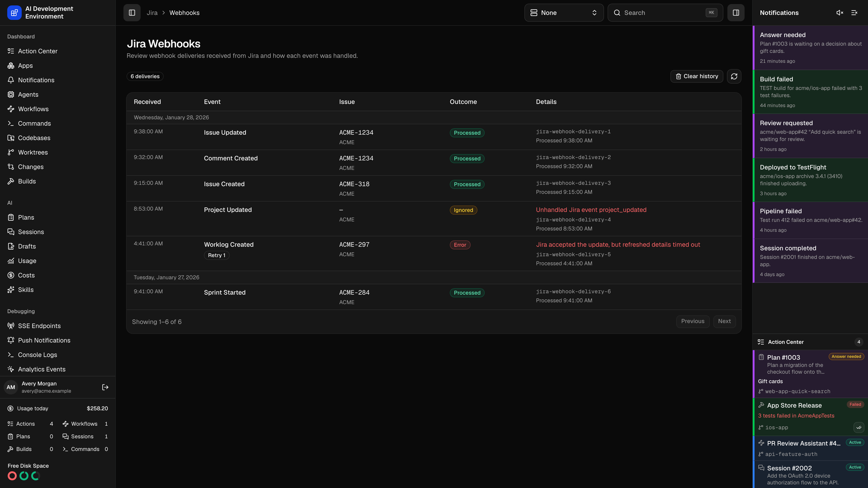
Task: Clear the webhook history
Action: 696,76
